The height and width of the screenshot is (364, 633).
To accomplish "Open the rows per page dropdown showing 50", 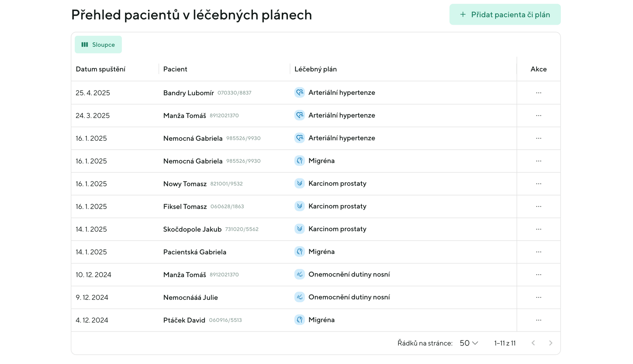I will point(468,343).
